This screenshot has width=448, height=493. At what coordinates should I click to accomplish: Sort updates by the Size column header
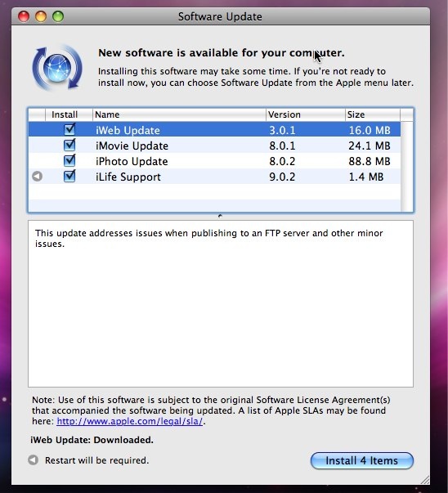click(373, 114)
